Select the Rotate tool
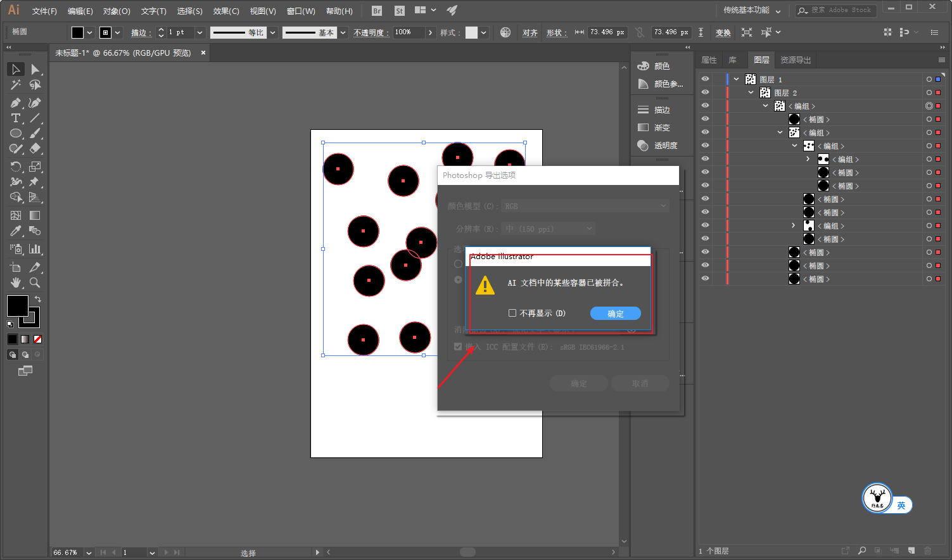 (x=16, y=167)
